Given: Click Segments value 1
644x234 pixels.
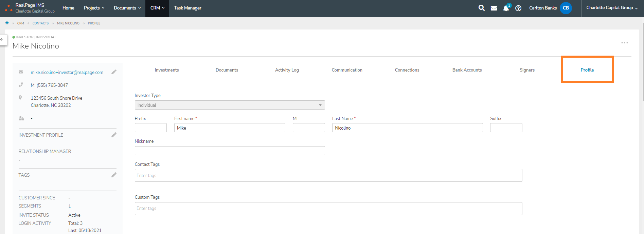Looking at the screenshot, I should click(70, 206).
